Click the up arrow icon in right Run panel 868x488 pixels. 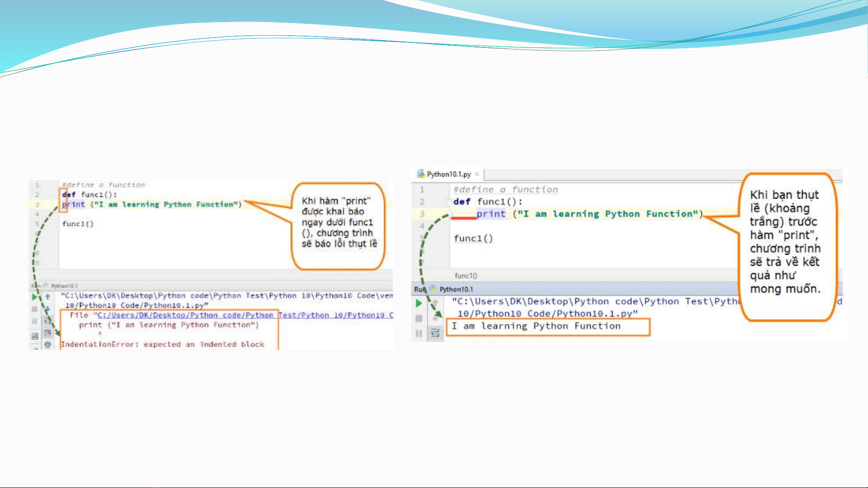[435, 303]
